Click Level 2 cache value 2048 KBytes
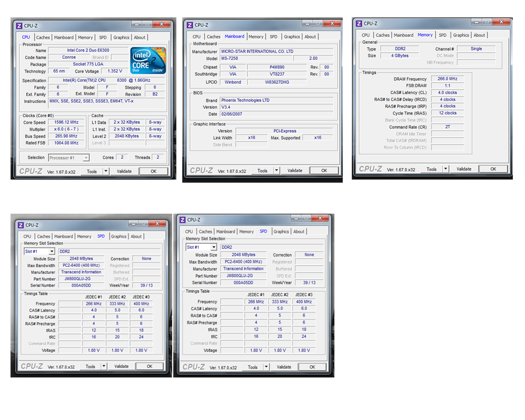 click(x=127, y=136)
